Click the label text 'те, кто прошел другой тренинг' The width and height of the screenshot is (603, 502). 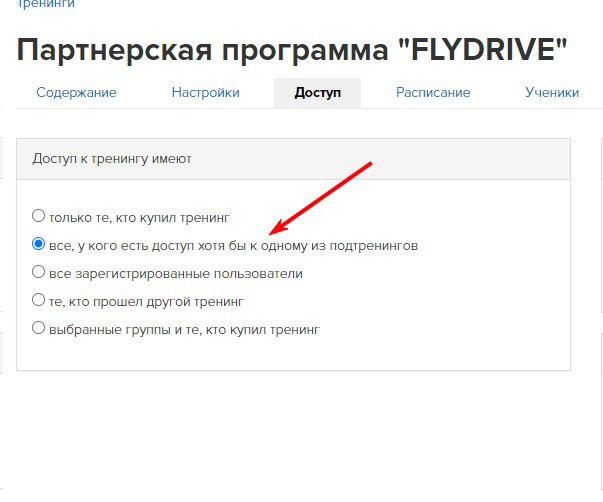tap(146, 302)
